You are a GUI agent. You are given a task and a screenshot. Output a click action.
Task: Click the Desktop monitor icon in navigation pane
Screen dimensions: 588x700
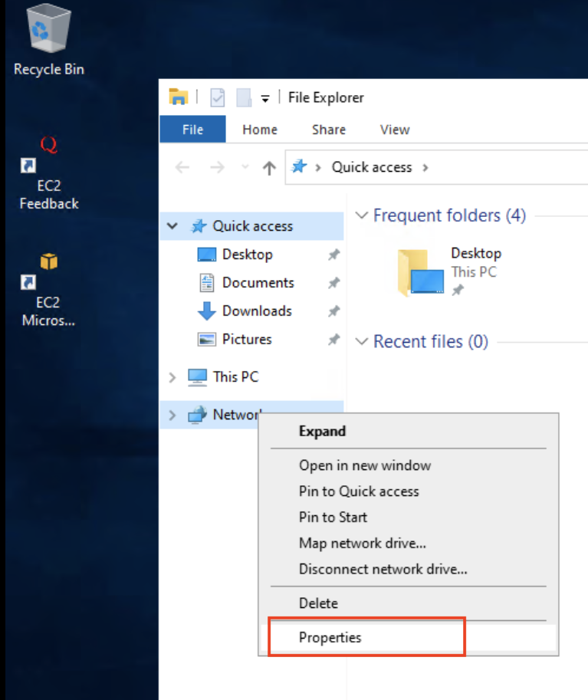pos(207,255)
